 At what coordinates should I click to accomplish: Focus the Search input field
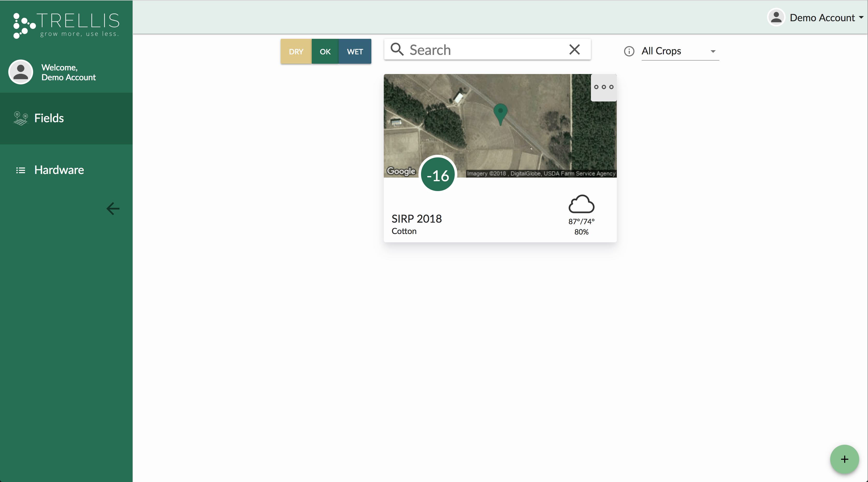click(x=485, y=50)
